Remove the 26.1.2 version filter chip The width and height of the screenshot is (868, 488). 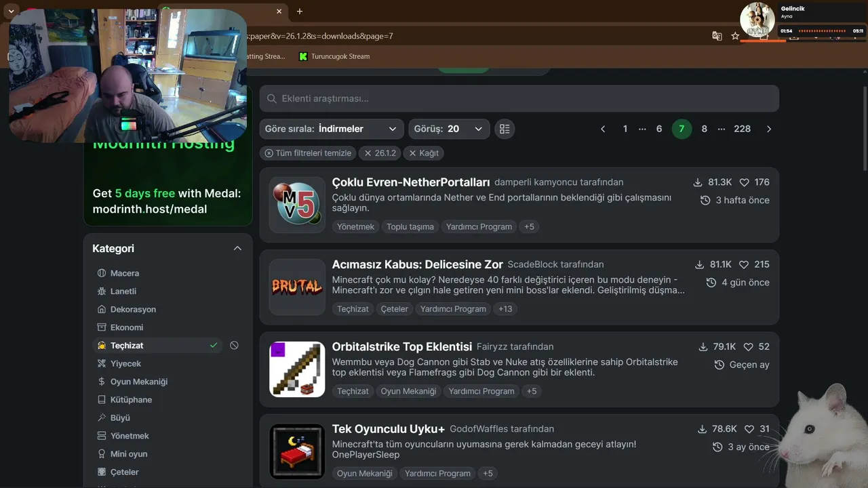pyautogui.click(x=380, y=153)
